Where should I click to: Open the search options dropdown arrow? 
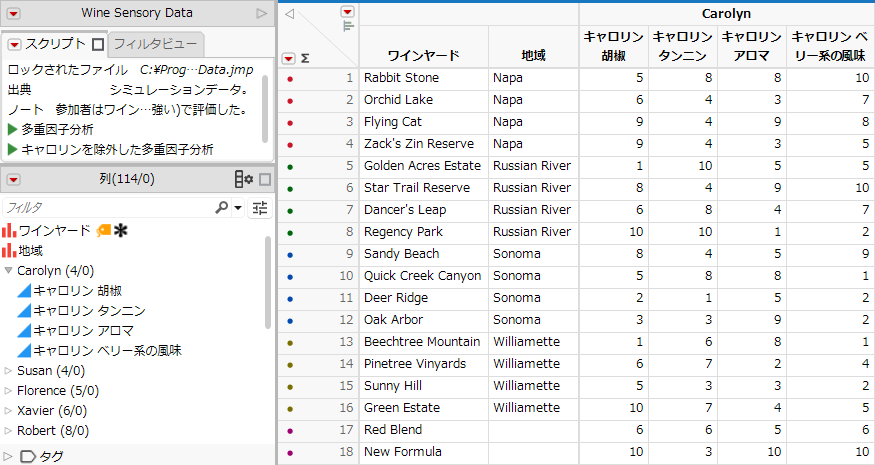(238, 208)
